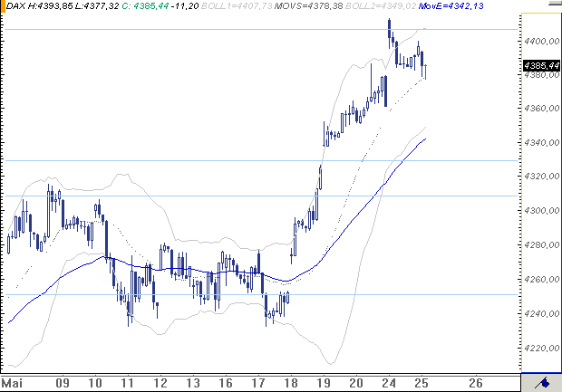Click date 24 on the time axis
This screenshot has height=392, width=562.
coord(389,384)
